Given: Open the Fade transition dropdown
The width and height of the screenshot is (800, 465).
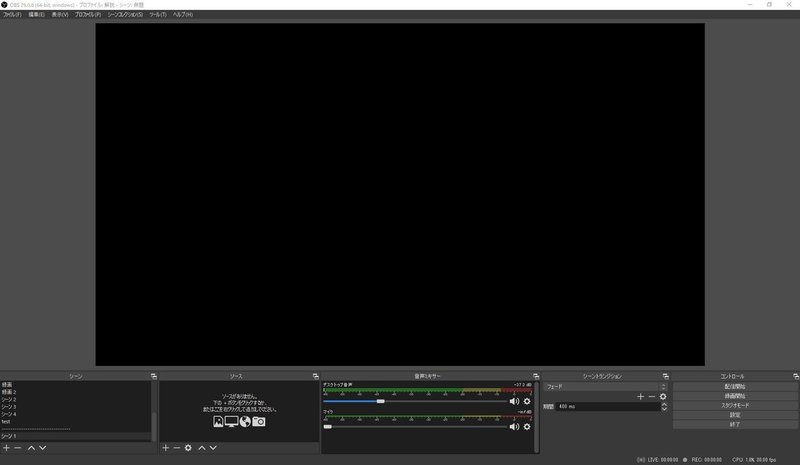Looking at the screenshot, I should tap(605, 387).
